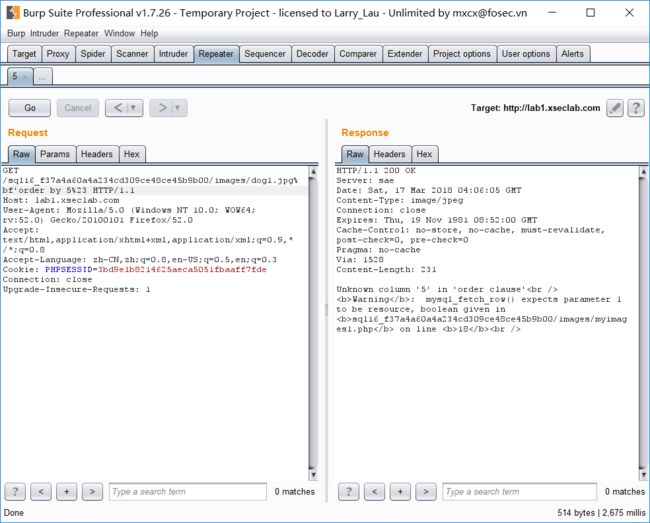The height and width of the screenshot is (523, 650).
Task: Open the history forward dropdown arrow
Action: point(177,108)
